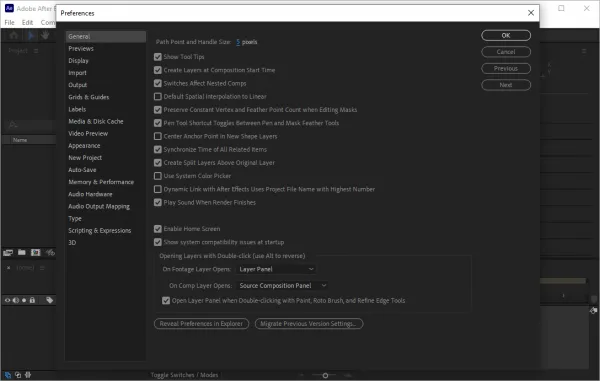The height and width of the screenshot is (381, 600).
Task: Toggle Play Sound When Render Finishes
Action: 158,202
